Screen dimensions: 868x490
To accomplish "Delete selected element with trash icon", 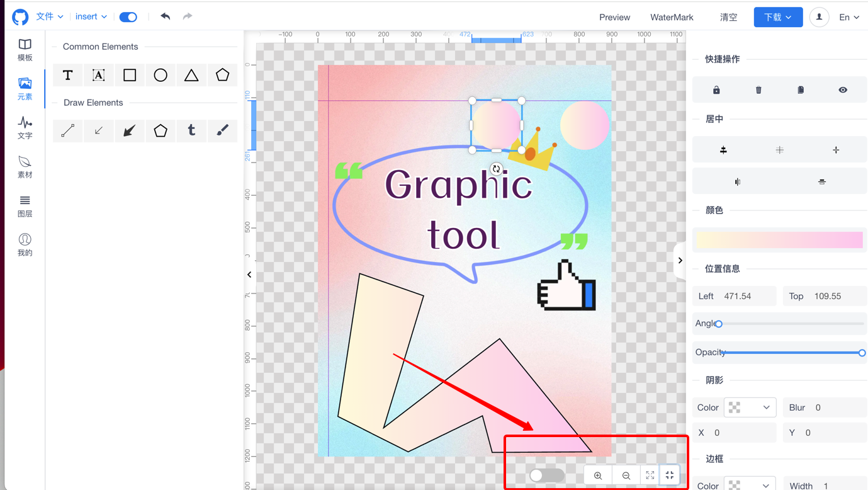I will pos(758,90).
